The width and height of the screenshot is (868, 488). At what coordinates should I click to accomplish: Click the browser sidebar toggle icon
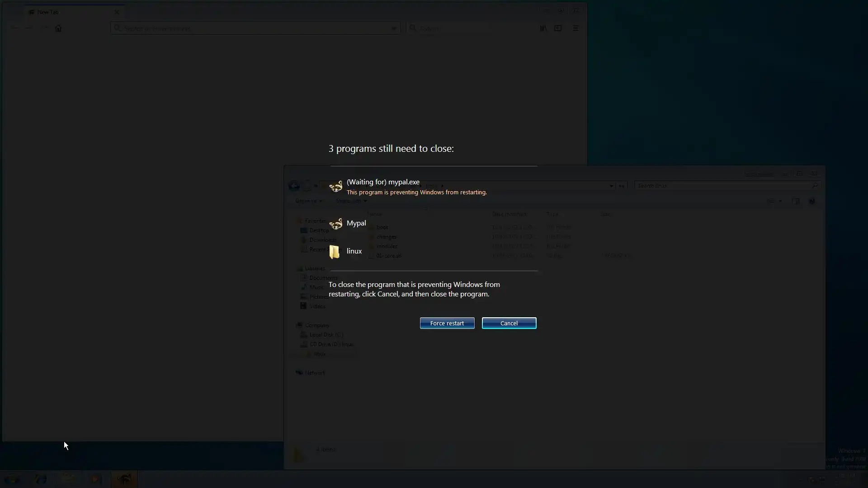point(558,28)
